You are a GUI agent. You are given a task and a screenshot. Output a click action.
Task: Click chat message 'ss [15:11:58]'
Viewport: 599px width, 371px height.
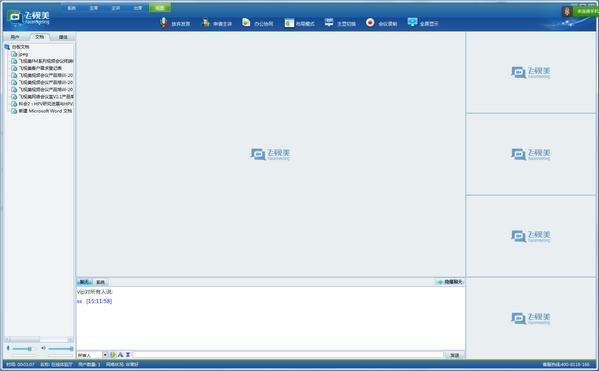94,301
